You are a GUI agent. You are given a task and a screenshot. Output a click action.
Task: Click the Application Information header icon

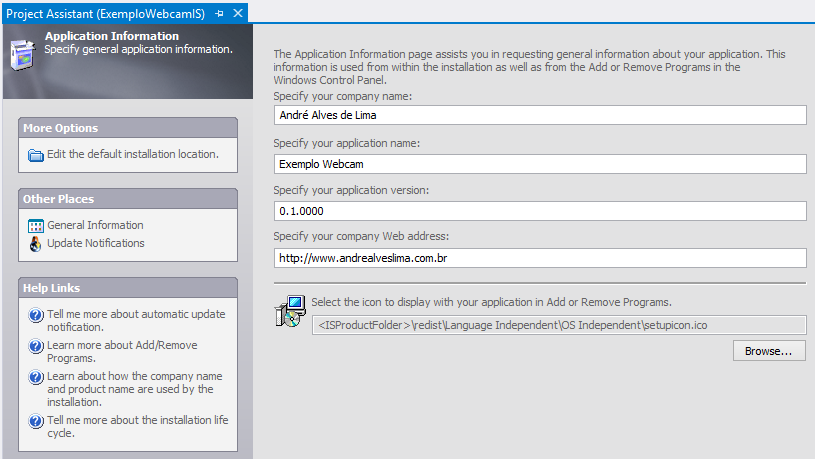coord(23,54)
